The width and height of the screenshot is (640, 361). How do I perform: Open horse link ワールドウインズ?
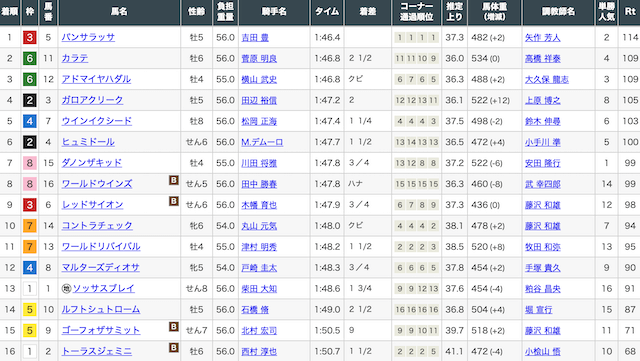point(97,184)
